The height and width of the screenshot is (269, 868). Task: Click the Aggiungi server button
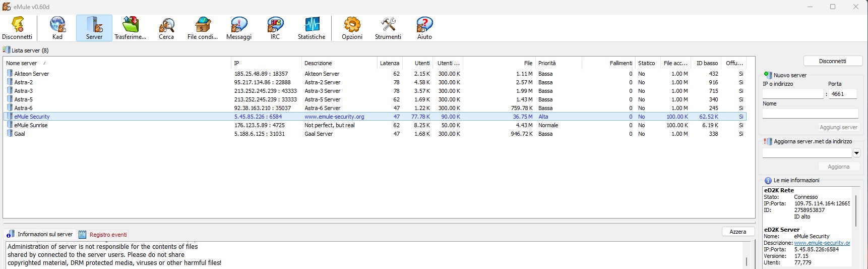(x=838, y=127)
